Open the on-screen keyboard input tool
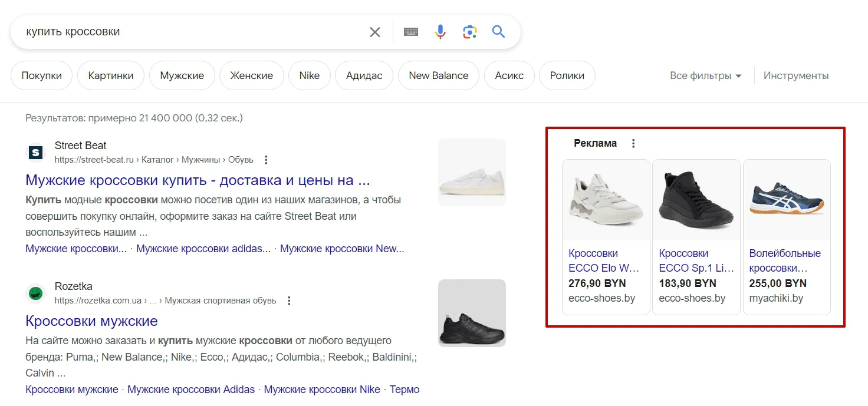 pos(411,32)
